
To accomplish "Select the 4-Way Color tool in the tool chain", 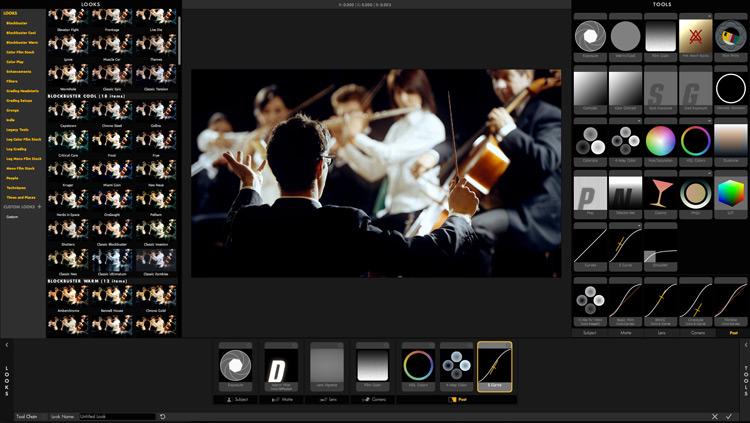I will pos(456,367).
